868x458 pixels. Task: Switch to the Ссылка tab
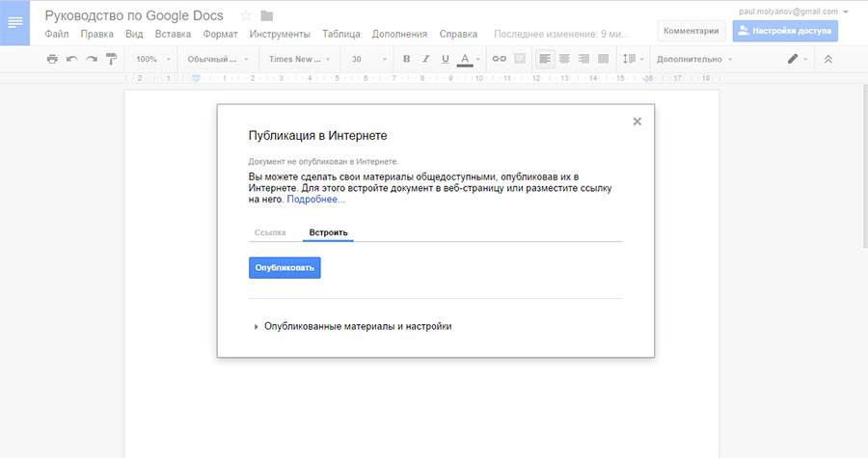click(x=270, y=232)
